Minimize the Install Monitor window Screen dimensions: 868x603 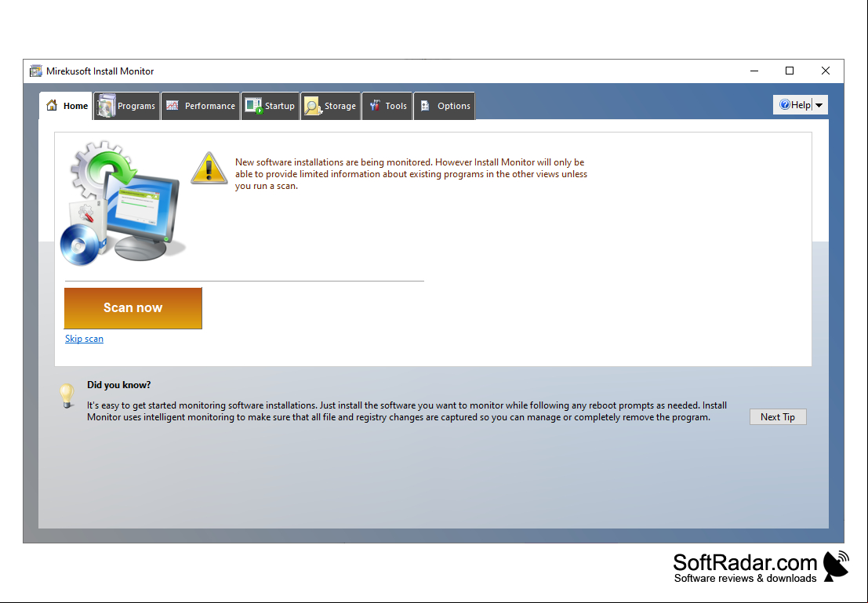pyautogui.click(x=754, y=71)
